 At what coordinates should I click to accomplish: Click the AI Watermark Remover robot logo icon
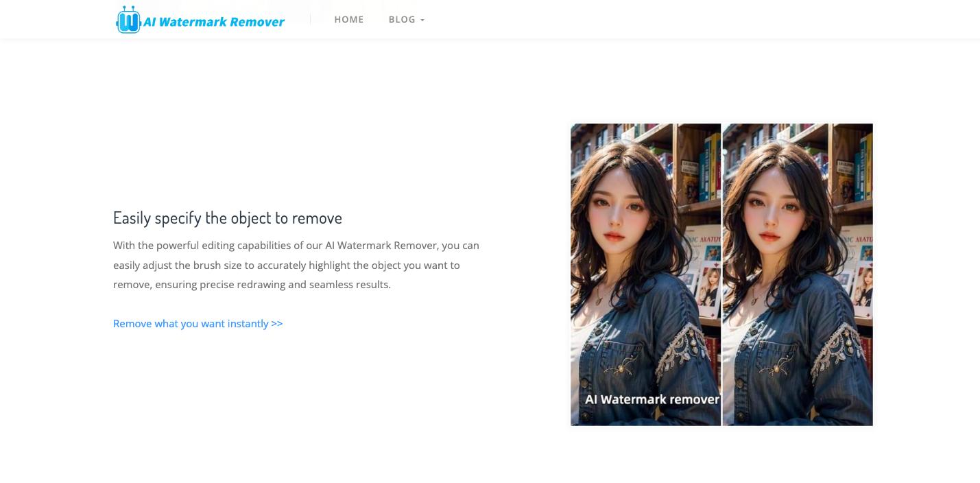pyautogui.click(x=128, y=20)
